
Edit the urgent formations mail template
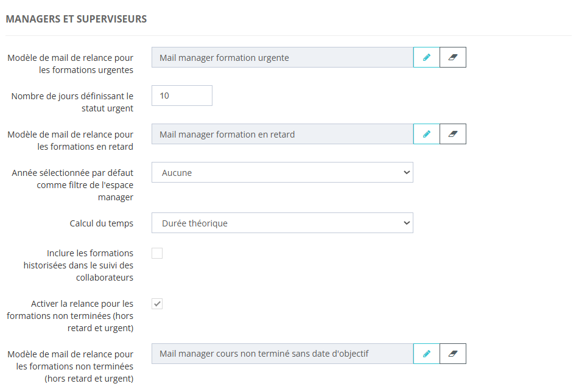pos(427,57)
